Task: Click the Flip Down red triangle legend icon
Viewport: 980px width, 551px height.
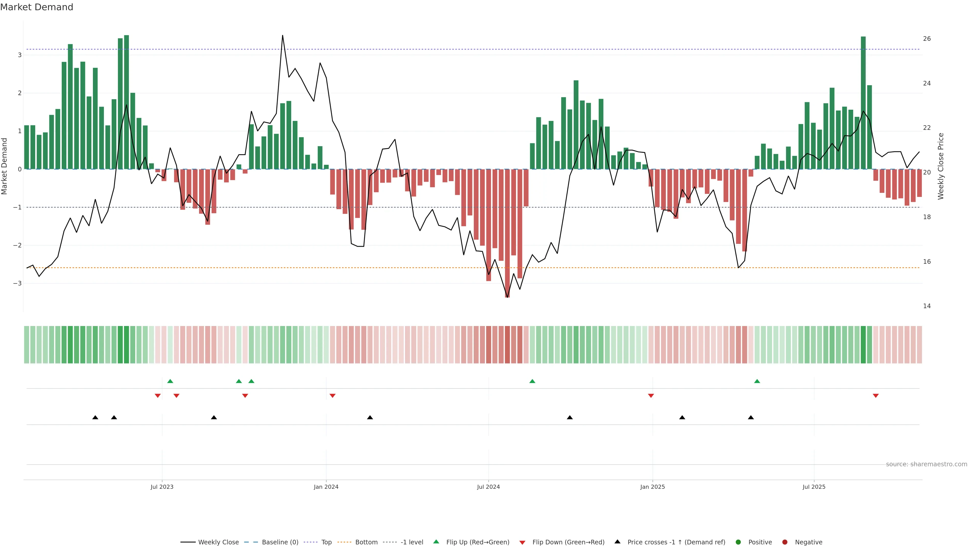Action: click(x=522, y=543)
